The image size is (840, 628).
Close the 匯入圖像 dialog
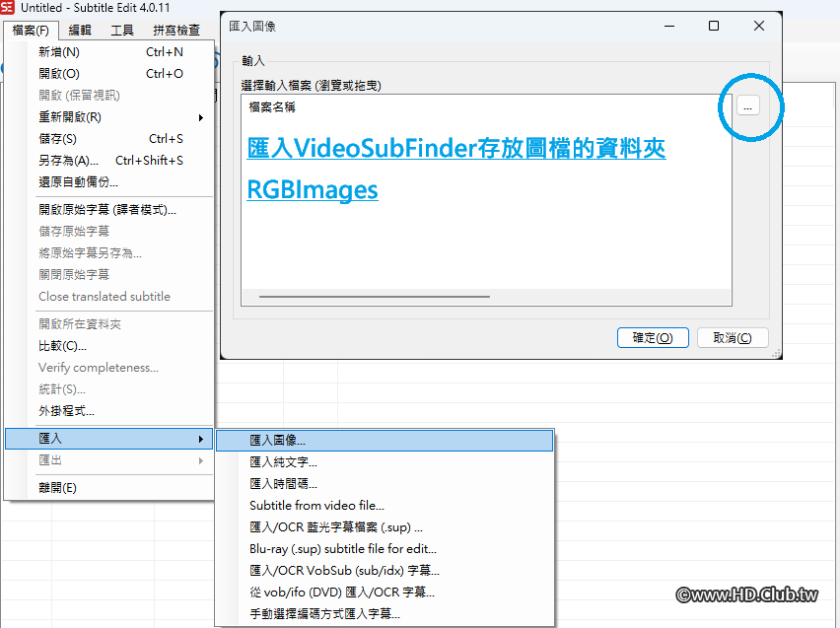(758, 26)
